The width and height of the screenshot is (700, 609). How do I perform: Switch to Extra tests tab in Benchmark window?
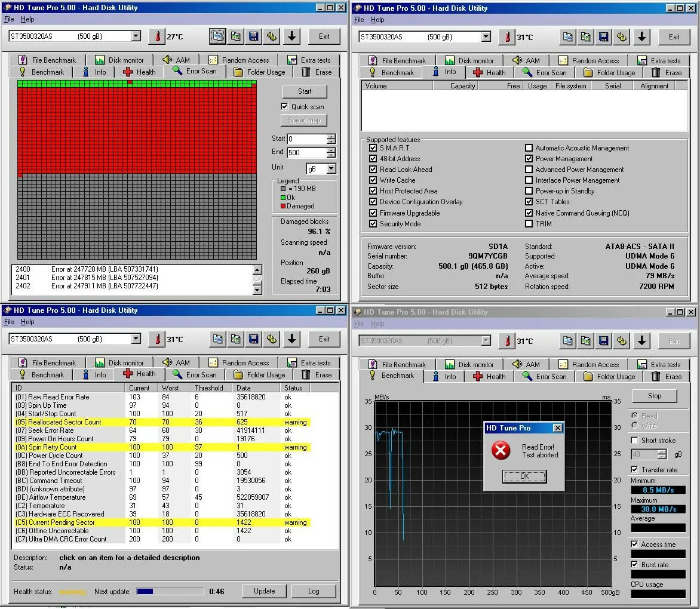659,365
